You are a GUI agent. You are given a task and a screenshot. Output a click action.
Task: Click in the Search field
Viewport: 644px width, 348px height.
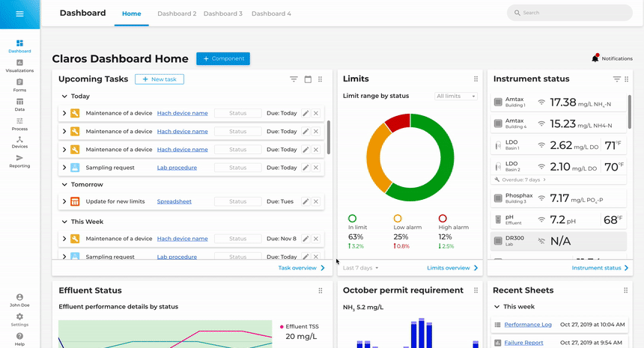click(570, 13)
